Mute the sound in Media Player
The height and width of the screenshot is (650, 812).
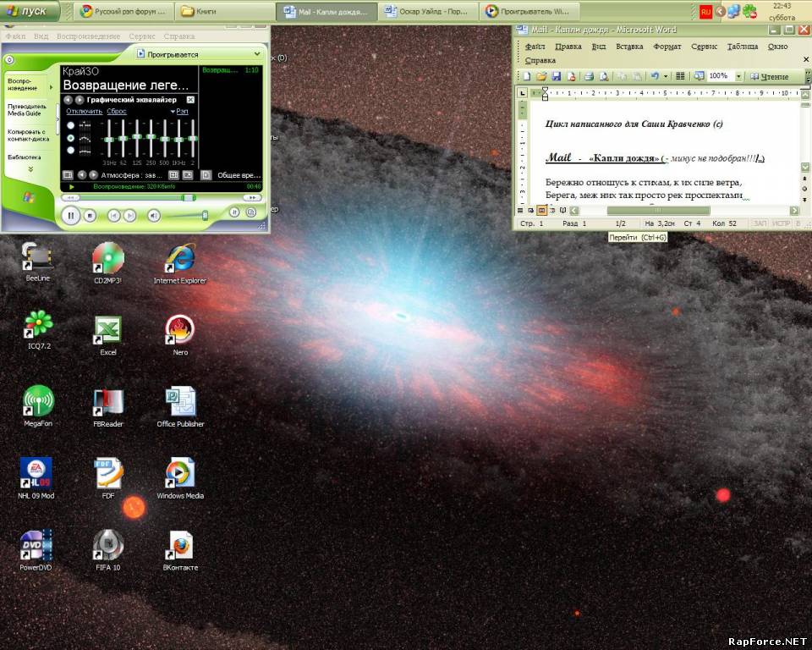click(x=154, y=215)
